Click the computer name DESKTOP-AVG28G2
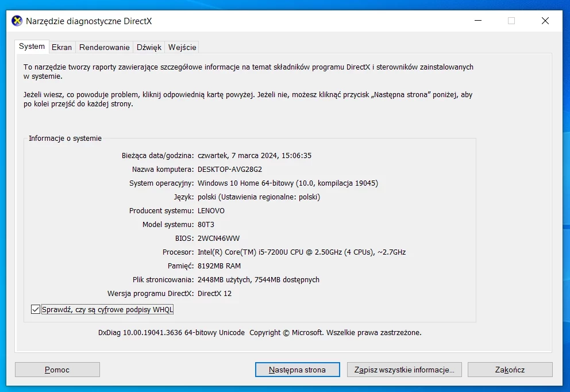 pyautogui.click(x=230, y=170)
